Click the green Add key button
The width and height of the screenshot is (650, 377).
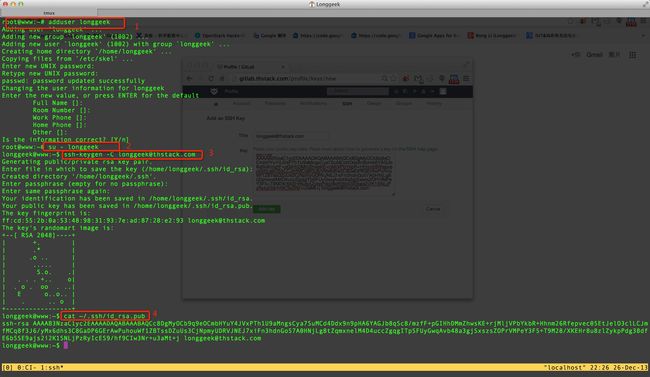coord(267,209)
